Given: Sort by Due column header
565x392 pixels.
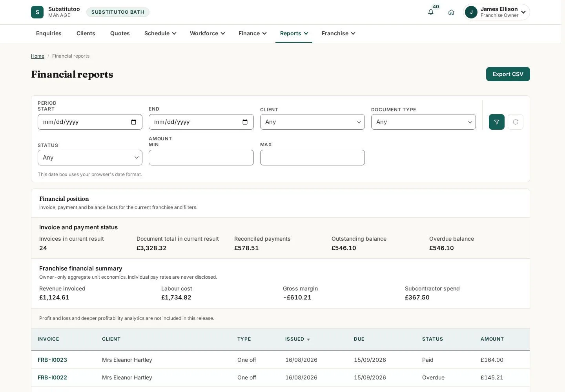Looking at the screenshot, I should click(x=359, y=339).
